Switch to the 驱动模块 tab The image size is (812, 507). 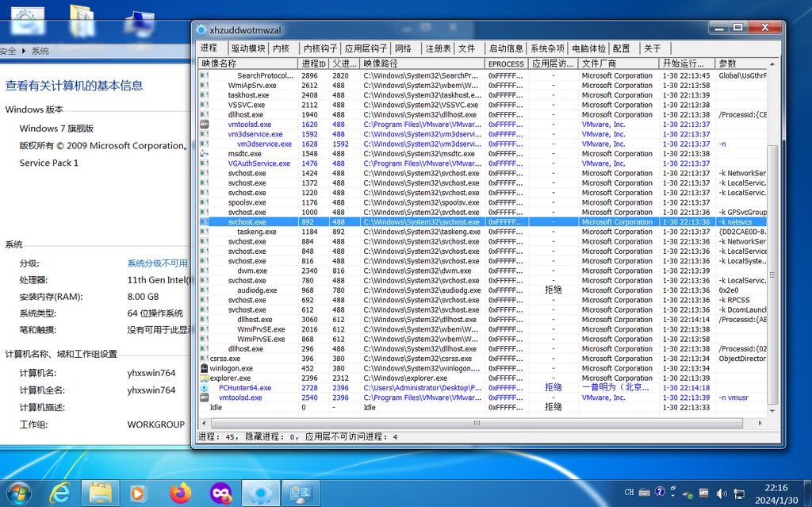[x=248, y=48]
